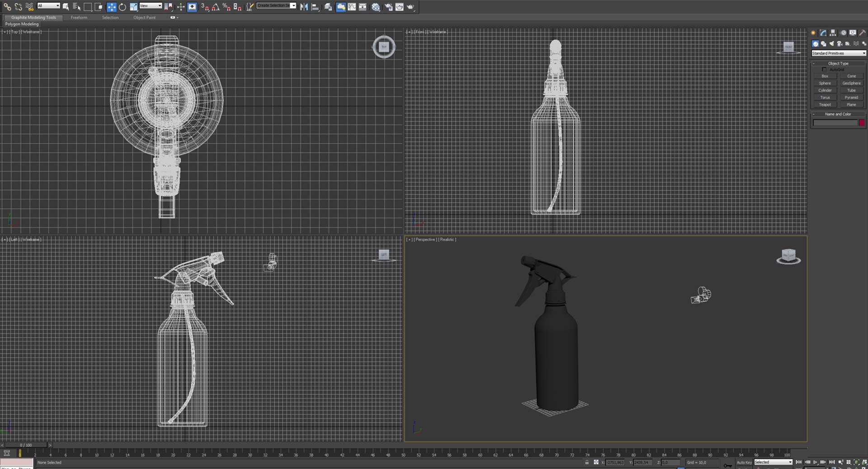Open the object color swatch

862,123
